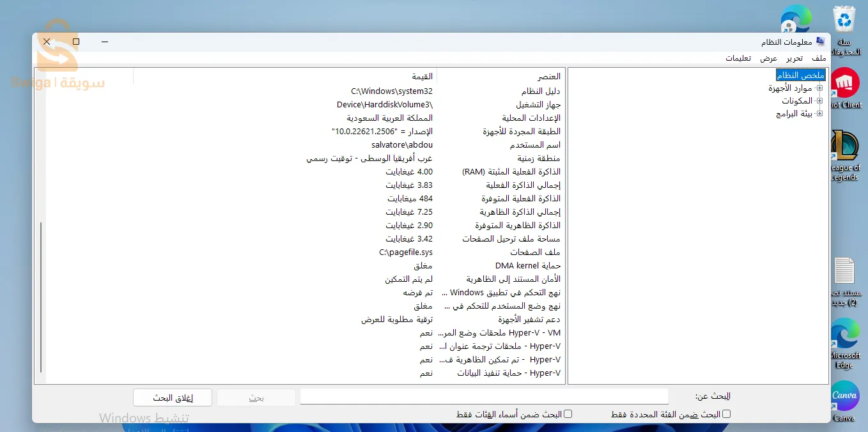Open the تعليمات menu
This screenshot has width=868, height=432.
click(738, 58)
